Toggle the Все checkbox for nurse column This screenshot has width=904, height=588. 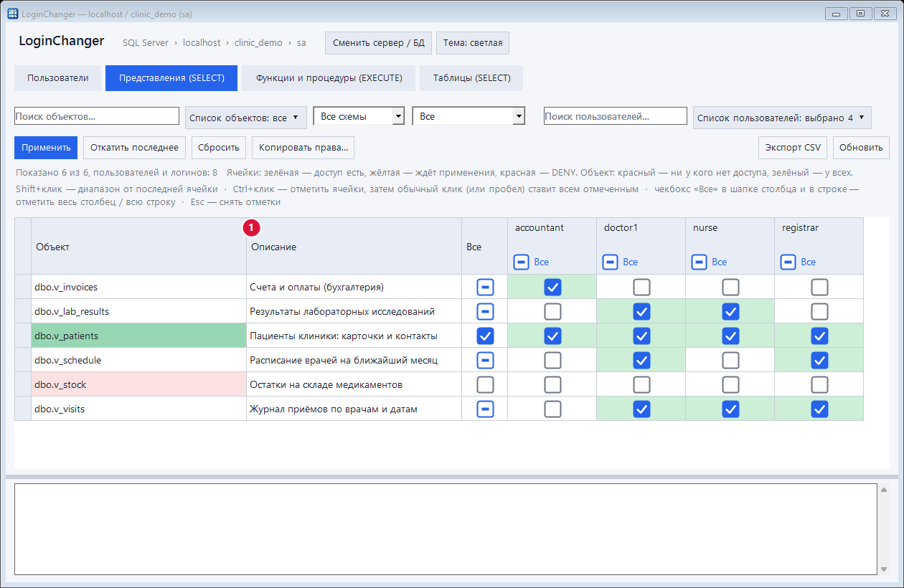click(700, 262)
